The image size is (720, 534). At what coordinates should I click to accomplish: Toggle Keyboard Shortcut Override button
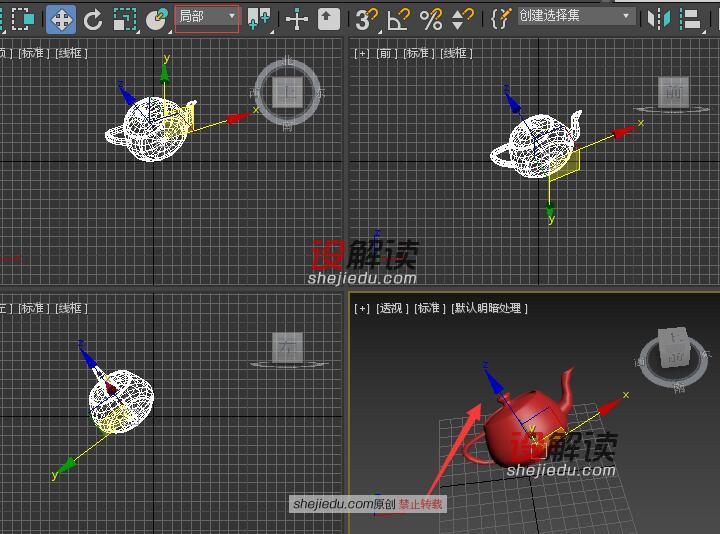[329, 20]
